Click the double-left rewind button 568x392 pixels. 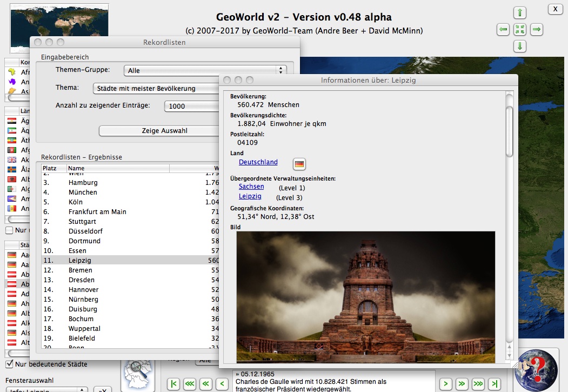206,384
